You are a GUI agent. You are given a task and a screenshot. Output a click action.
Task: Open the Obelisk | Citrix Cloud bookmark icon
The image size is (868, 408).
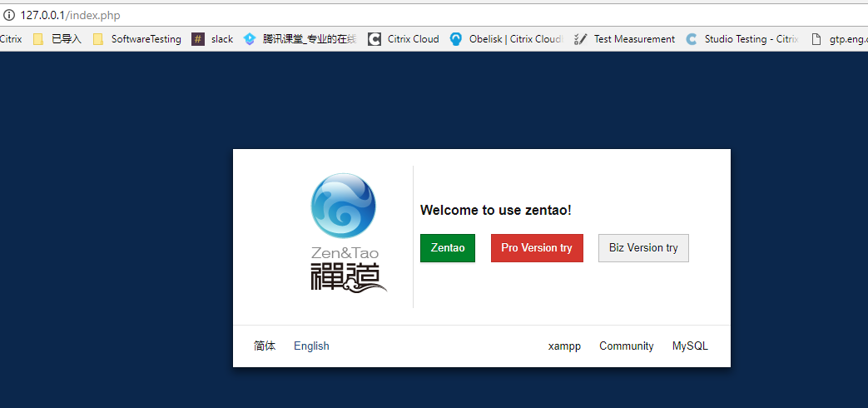pyautogui.click(x=455, y=39)
